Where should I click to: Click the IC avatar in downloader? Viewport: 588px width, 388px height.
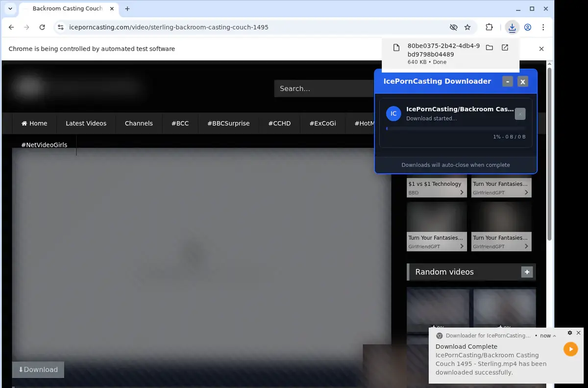(393, 114)
